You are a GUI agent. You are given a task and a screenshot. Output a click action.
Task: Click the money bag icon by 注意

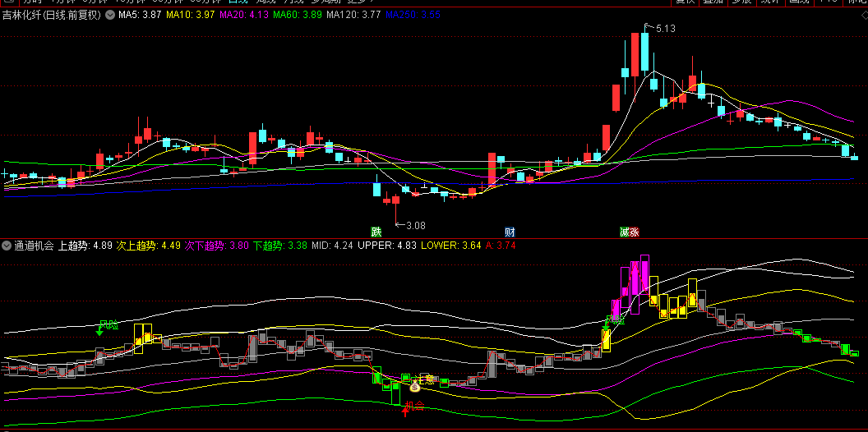pyautogui.click(x=415, y=388)
